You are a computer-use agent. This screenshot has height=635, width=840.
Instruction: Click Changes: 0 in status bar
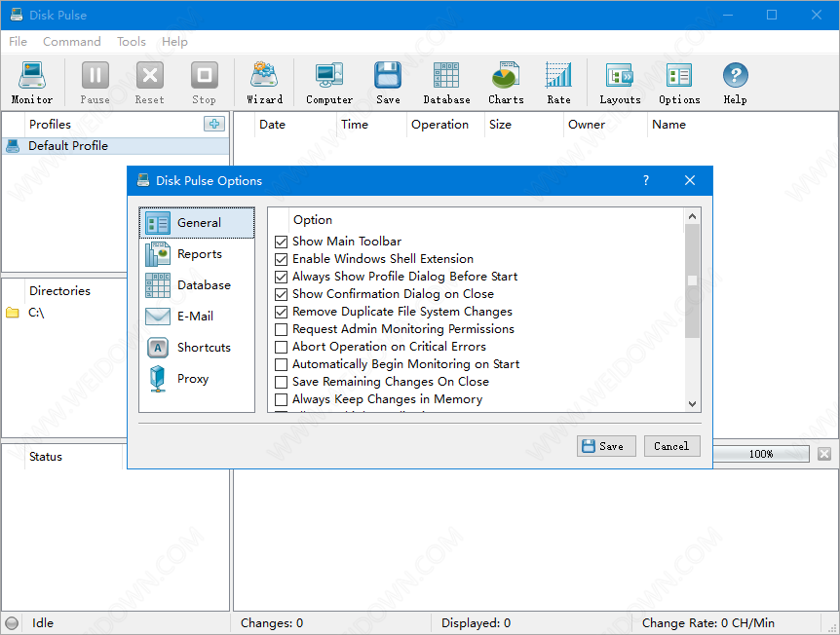pos(272,623)
